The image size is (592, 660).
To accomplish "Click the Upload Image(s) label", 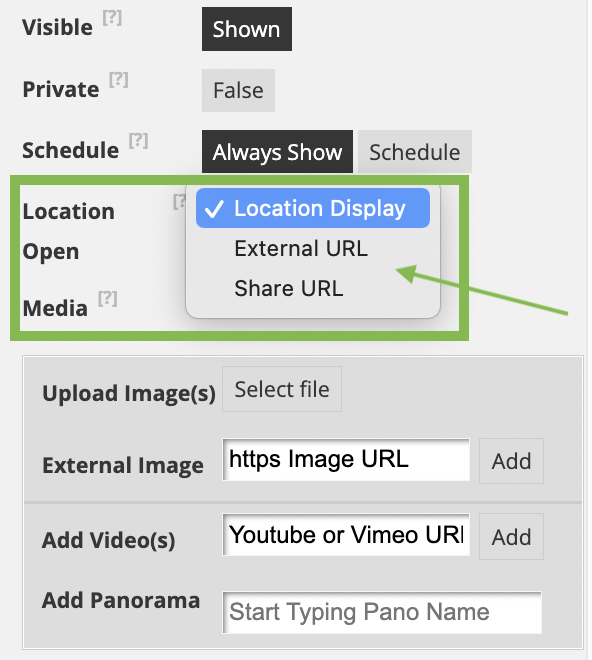I will (x=129, y=394).
